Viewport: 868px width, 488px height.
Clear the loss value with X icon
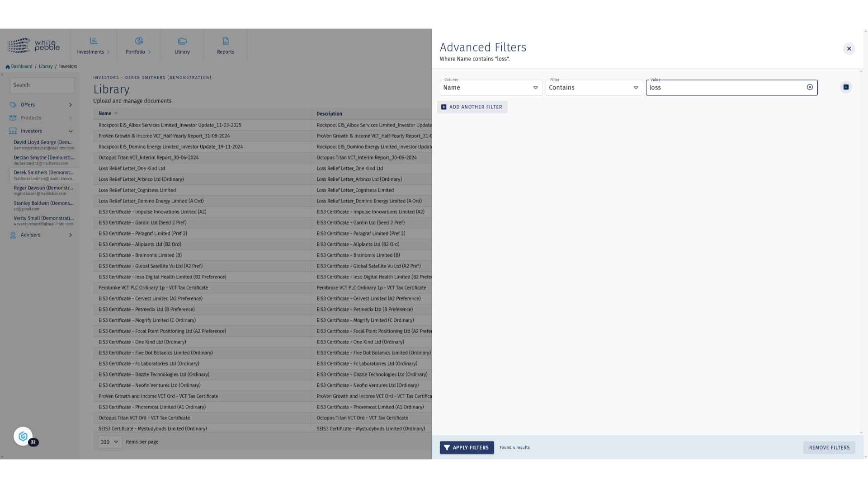pos(810,87)
